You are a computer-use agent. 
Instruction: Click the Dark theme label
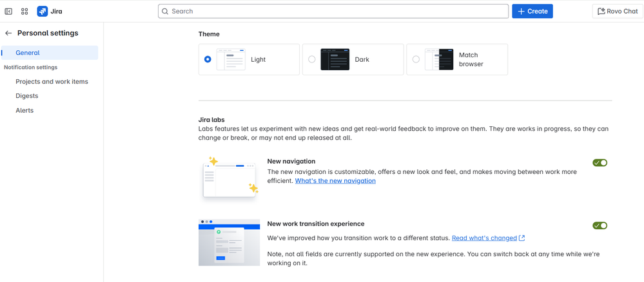362,59
